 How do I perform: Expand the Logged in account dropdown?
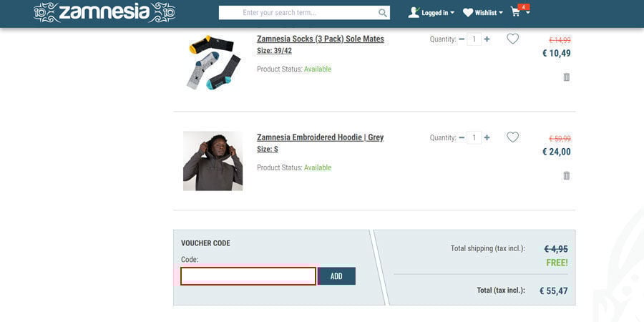(x=431, y=12)
